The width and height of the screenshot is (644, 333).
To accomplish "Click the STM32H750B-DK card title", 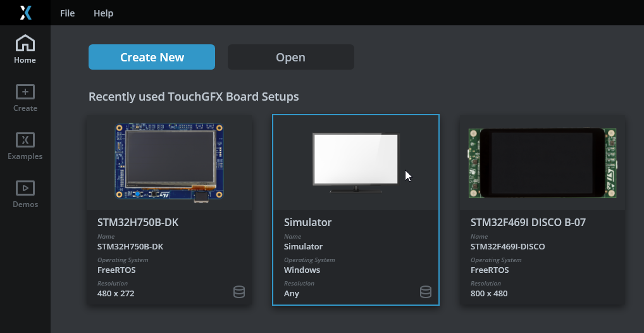I will click(x=137, y=222).
